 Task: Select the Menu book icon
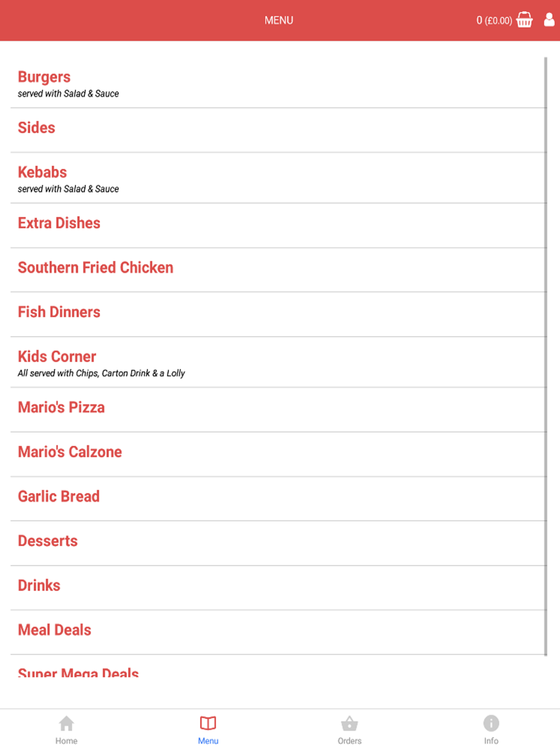tap(208, 723)
